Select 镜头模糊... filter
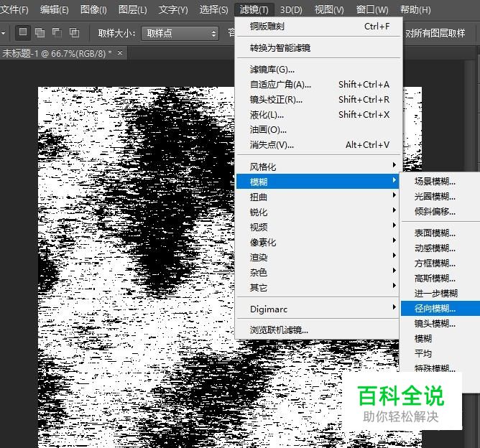Screen dimensions: 480x448 point(440,323)
